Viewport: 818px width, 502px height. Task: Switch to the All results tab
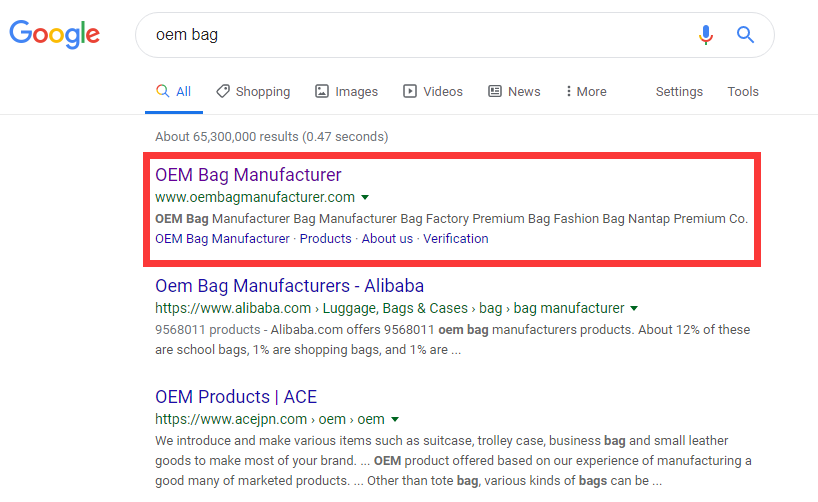[x=174, y=91]
